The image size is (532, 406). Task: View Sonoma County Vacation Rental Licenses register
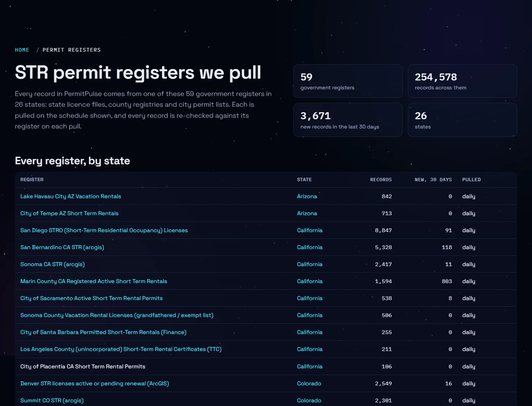click(x=117, y=315)
